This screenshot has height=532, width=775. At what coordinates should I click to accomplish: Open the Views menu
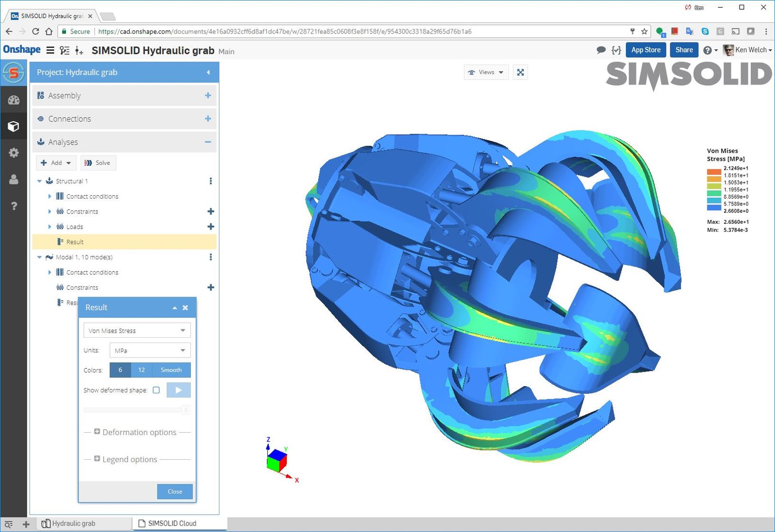486,72
